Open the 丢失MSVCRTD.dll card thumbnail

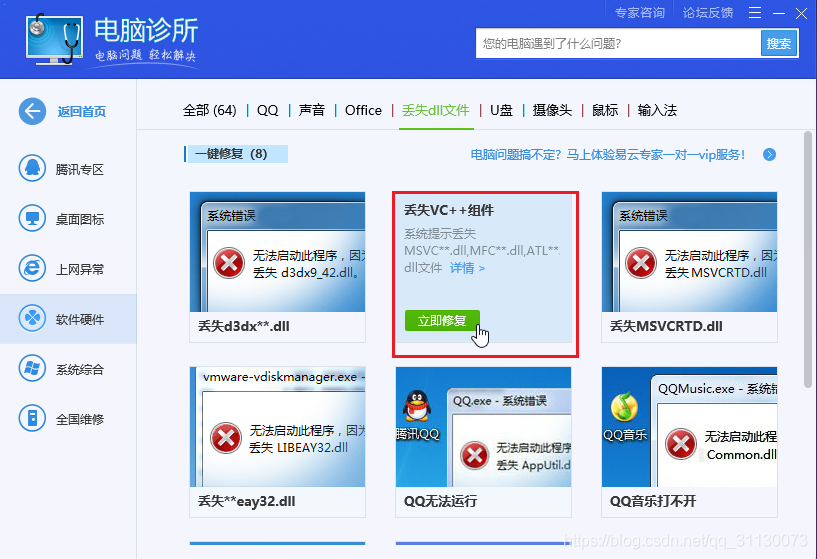pos(689,252)
